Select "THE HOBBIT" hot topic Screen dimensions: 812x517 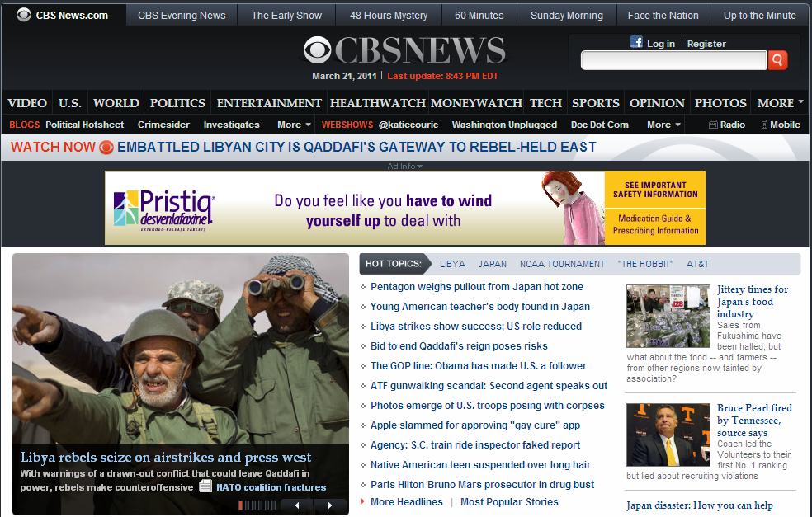(645, 264)
